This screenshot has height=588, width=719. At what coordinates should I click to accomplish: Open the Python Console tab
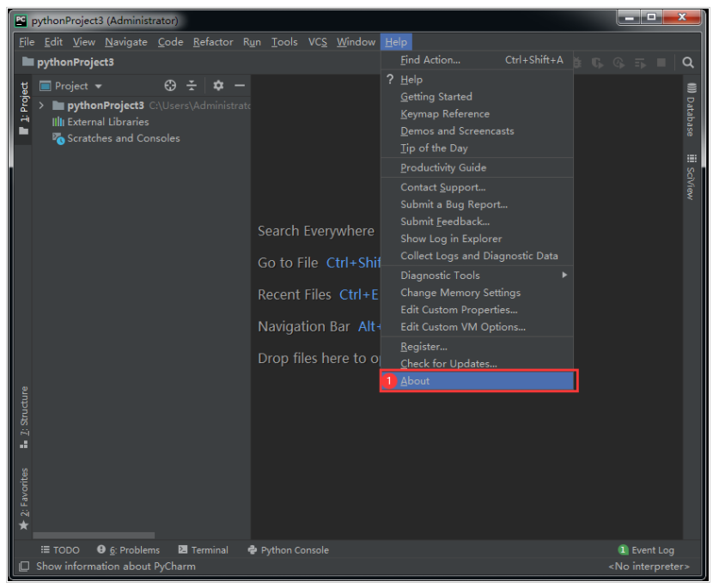(x=288, y=550)
